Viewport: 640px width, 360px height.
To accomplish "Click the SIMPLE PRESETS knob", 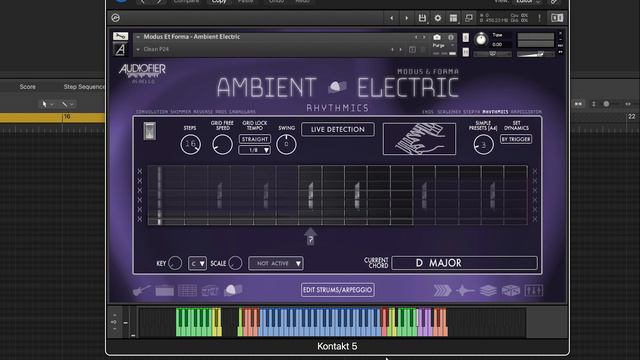I will tap(483, 144).
